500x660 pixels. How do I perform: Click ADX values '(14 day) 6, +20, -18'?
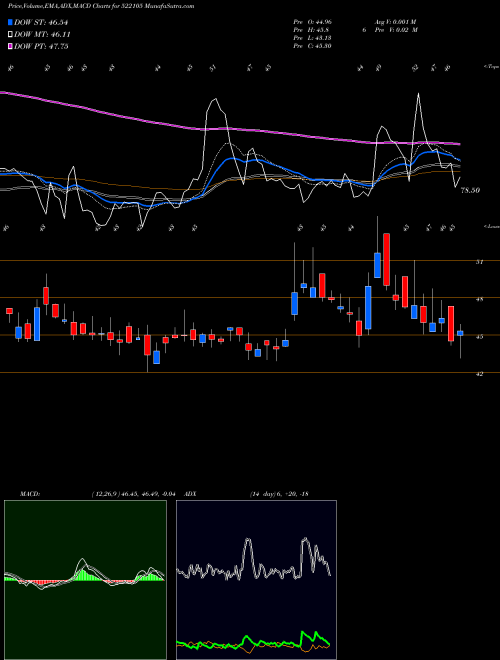[x=279, y=494]
